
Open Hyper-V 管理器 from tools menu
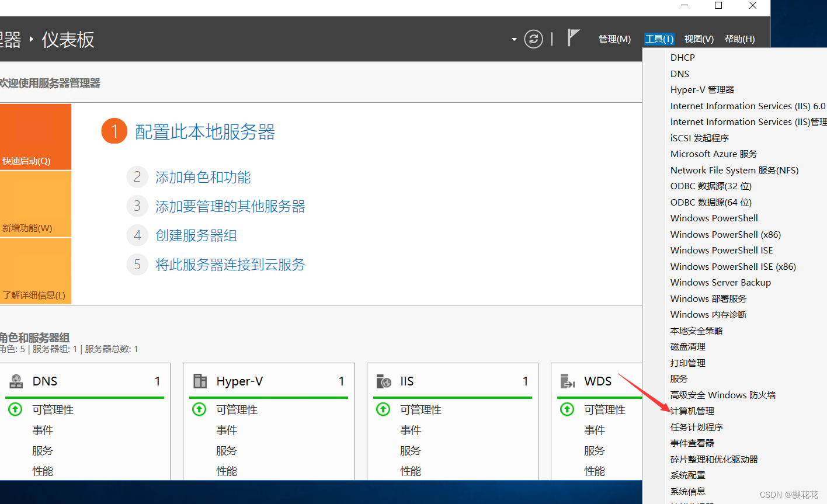(x=703, y=90)
